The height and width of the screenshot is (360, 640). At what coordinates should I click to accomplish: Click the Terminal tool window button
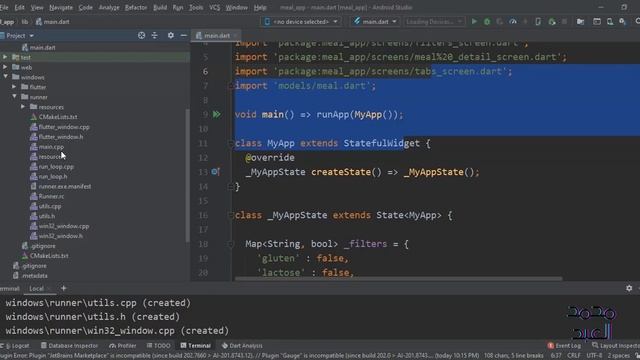196,346
